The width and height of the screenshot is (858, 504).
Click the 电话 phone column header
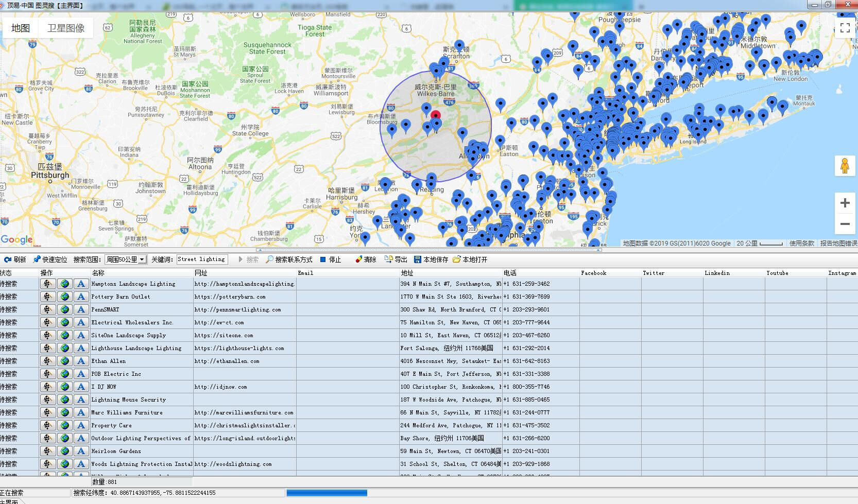[x=541, y=273]
